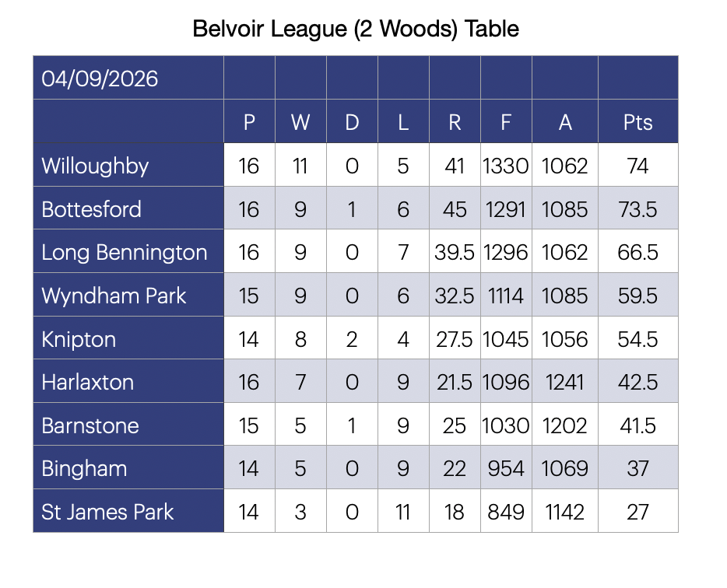Select the St James Park row label
This screenshot has width=727, height=588.
pos(128,511)
